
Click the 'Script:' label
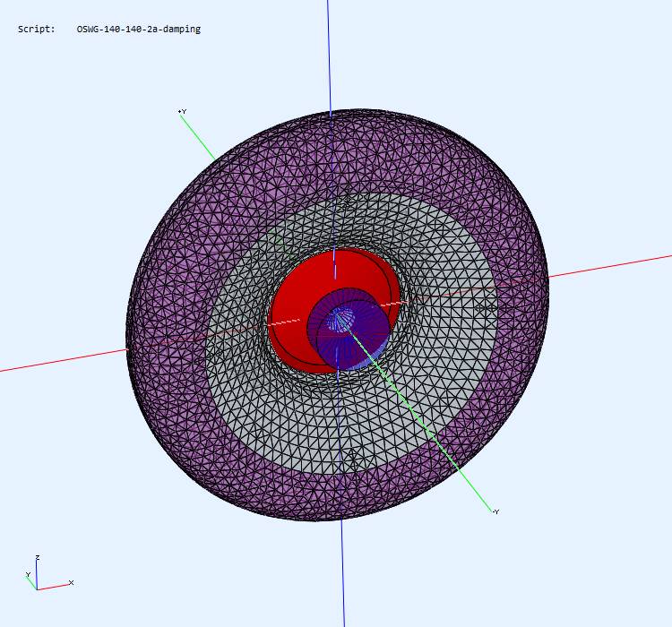(37, 30)
